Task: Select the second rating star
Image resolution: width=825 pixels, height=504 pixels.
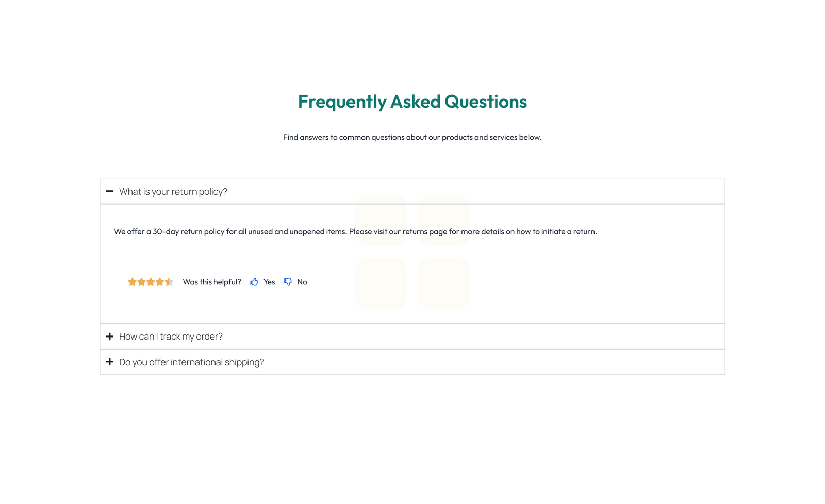Action: point(142,282)
